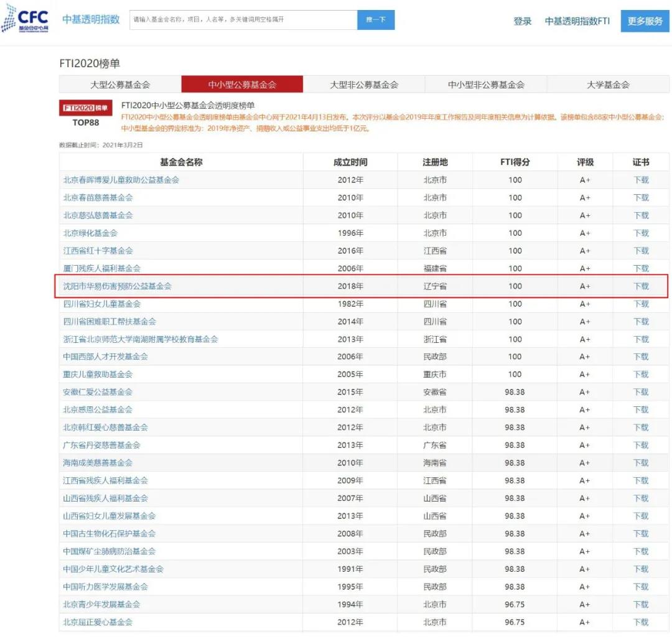Open 山西省残疾人福利基金会 foundation link
Viewport: 672px width, 639px height.
pyautogui.click(x=105, y=498)
